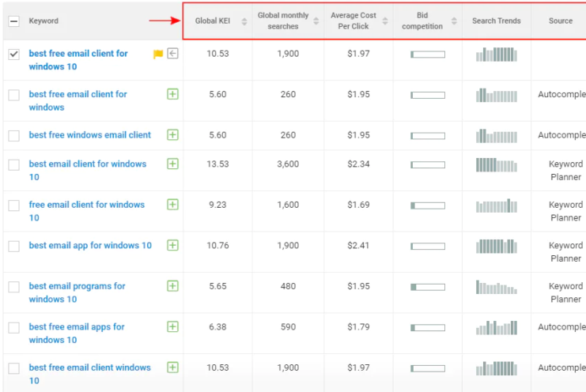Click plus icon for 'best email programs for windows 10'

click(173, 286)
